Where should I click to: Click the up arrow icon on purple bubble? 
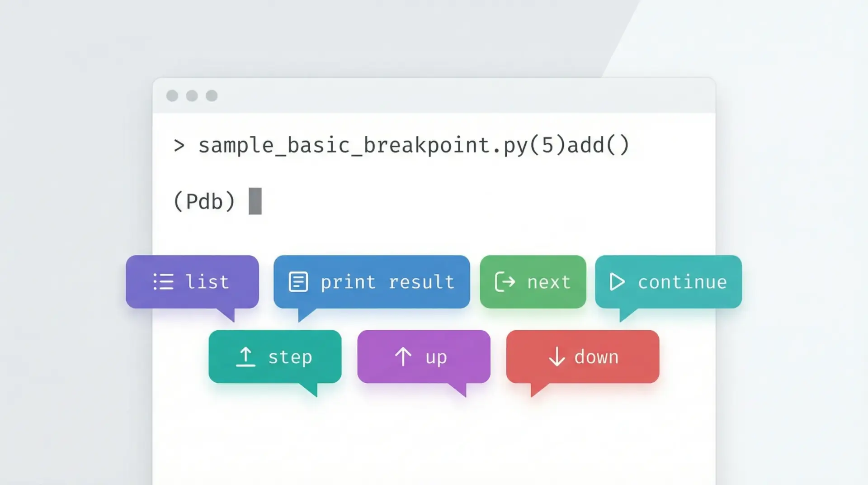coord(403,357)
